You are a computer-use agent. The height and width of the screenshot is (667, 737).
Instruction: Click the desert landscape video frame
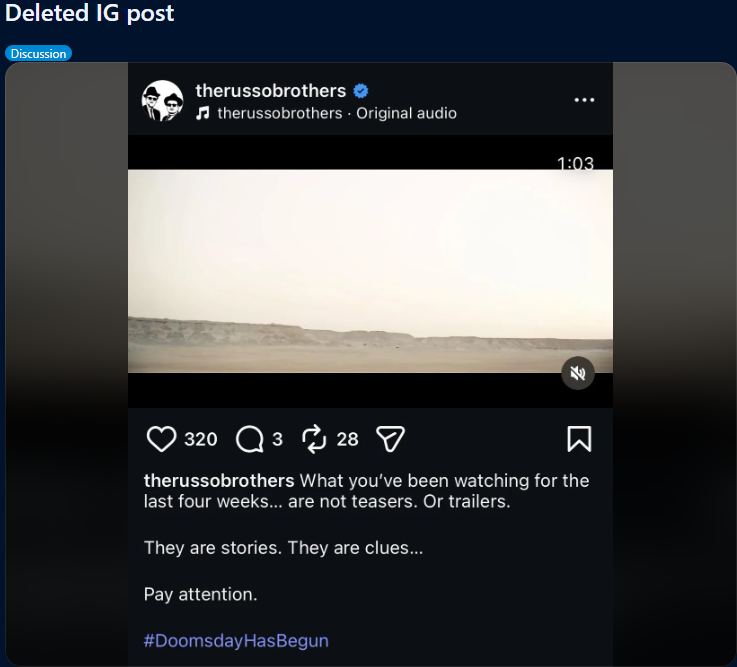coord(370,271)
